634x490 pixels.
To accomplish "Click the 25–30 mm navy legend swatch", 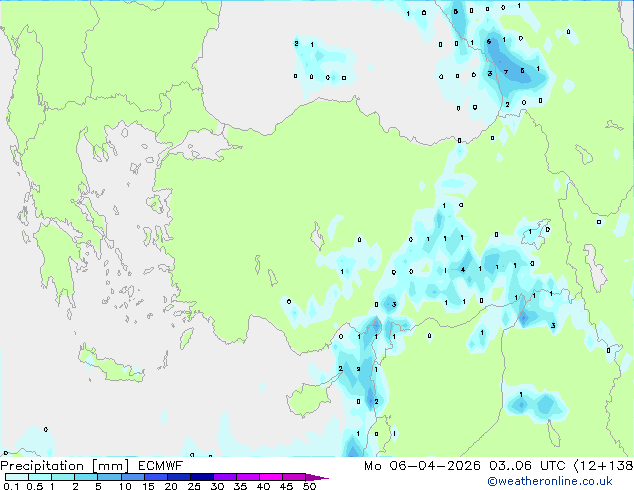I will tap(201, 477).
